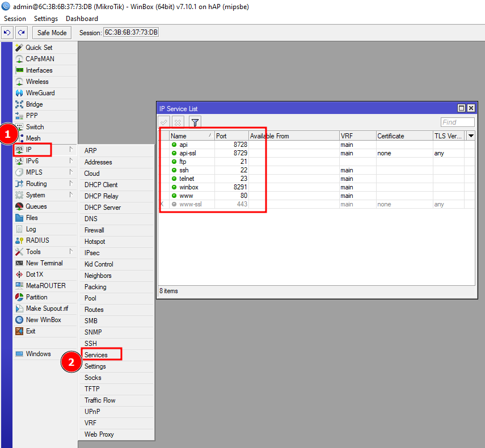This screenshot has width=485, height=448.
Task: Click Services in the IP submenu
Action: [x=96, y=355]
